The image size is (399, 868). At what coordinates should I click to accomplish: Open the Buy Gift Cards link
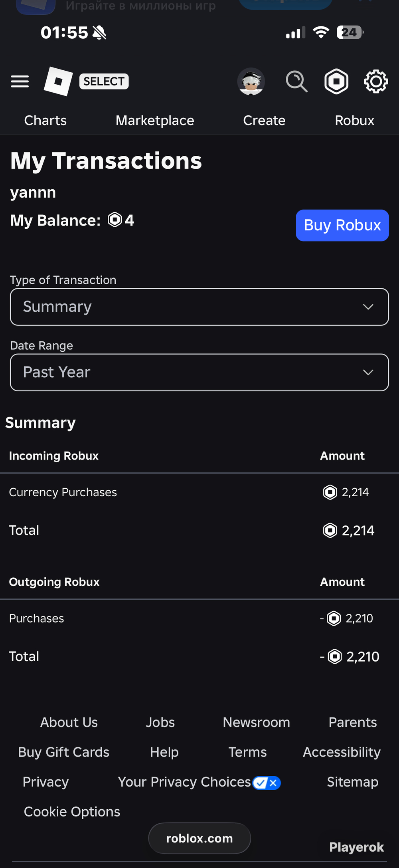[64, 752]
